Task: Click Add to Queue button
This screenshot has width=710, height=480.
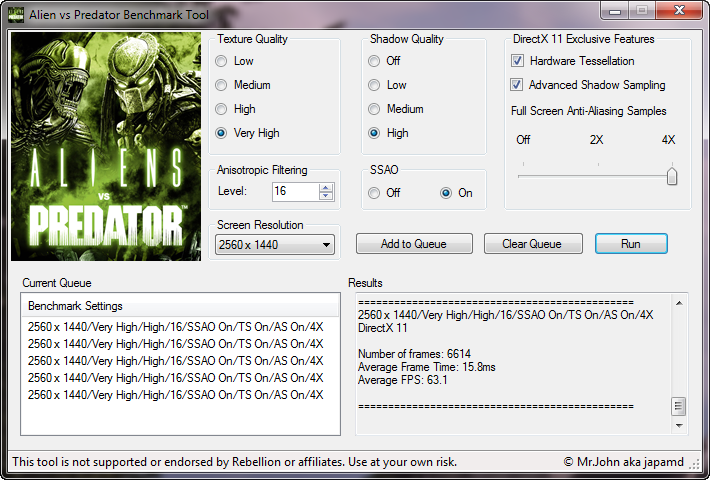Action: tap(414, 244)
